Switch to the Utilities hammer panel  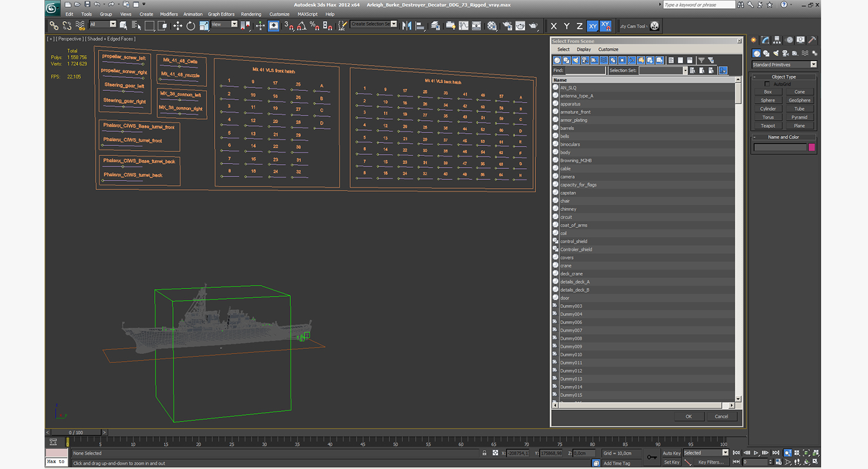click(812, 40)
